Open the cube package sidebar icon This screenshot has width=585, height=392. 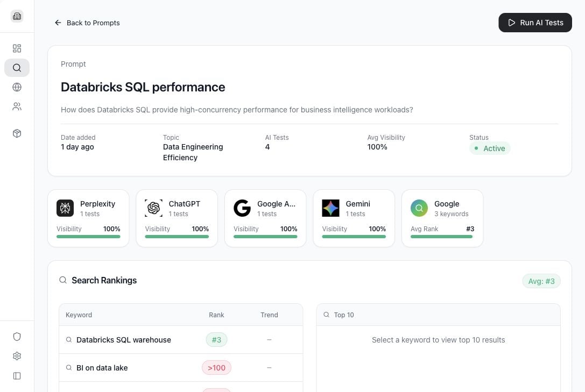coord(17,133)
